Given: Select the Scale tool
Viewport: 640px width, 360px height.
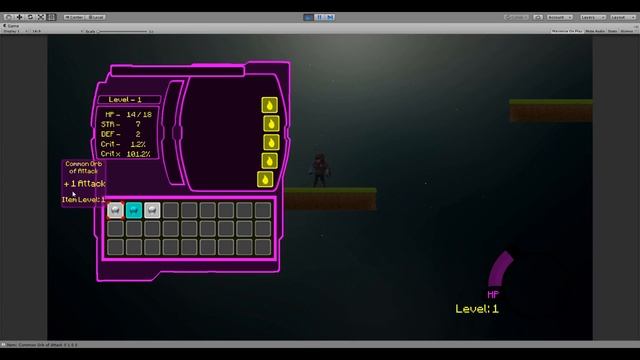Looking at the screenshot, I should [41, 17].
